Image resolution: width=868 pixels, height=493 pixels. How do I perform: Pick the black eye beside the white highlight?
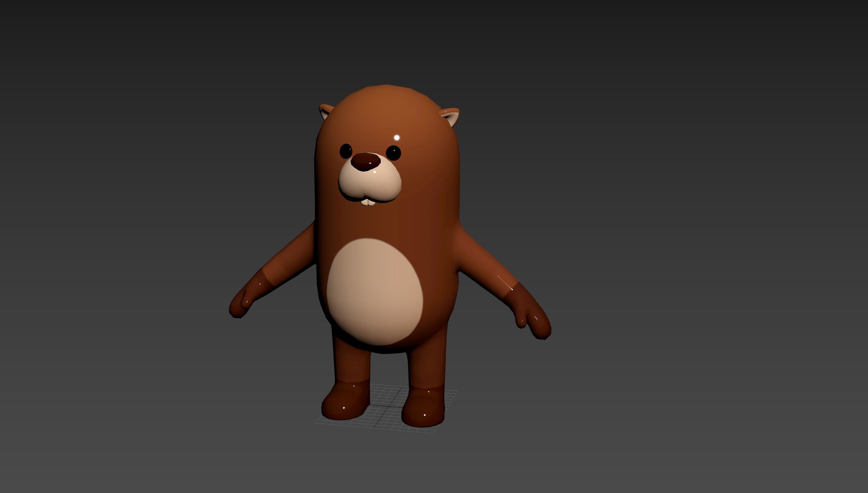click(393, 153)
